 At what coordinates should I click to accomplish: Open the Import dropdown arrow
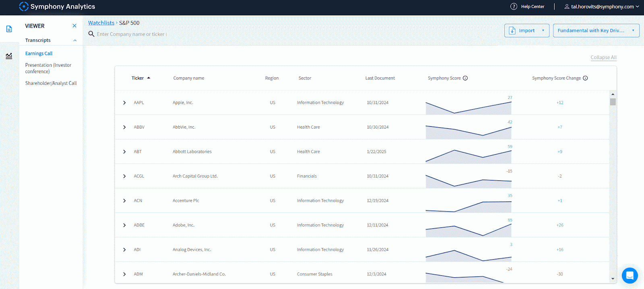(543, 31)
